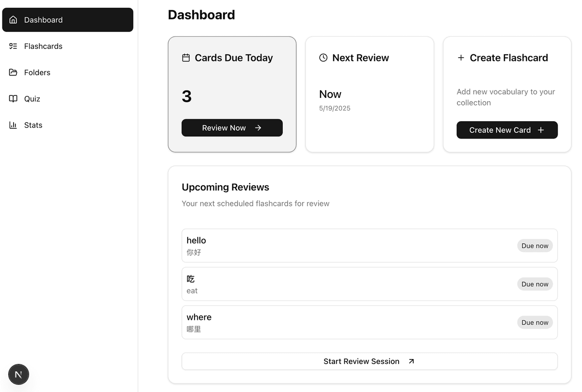Image resolution: width=582 pixels, height=392 pixels.
Task: Open the Folders section
Action: [68, 72]
